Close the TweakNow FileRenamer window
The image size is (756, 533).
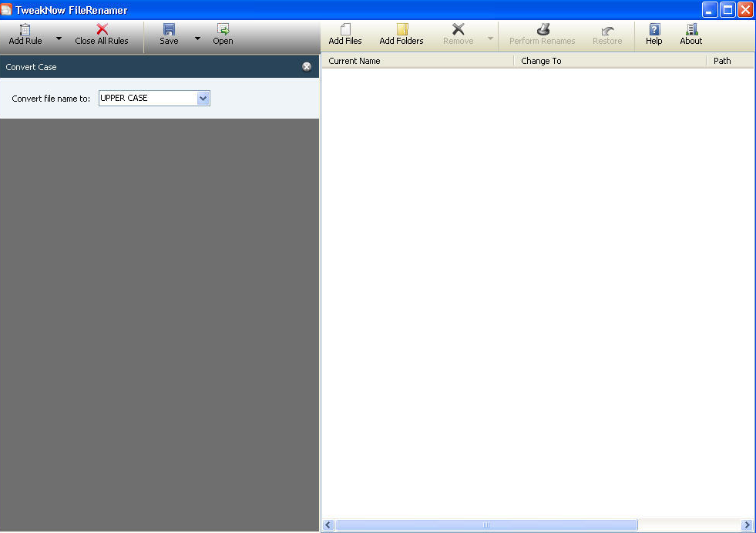(x=745, y=10)
